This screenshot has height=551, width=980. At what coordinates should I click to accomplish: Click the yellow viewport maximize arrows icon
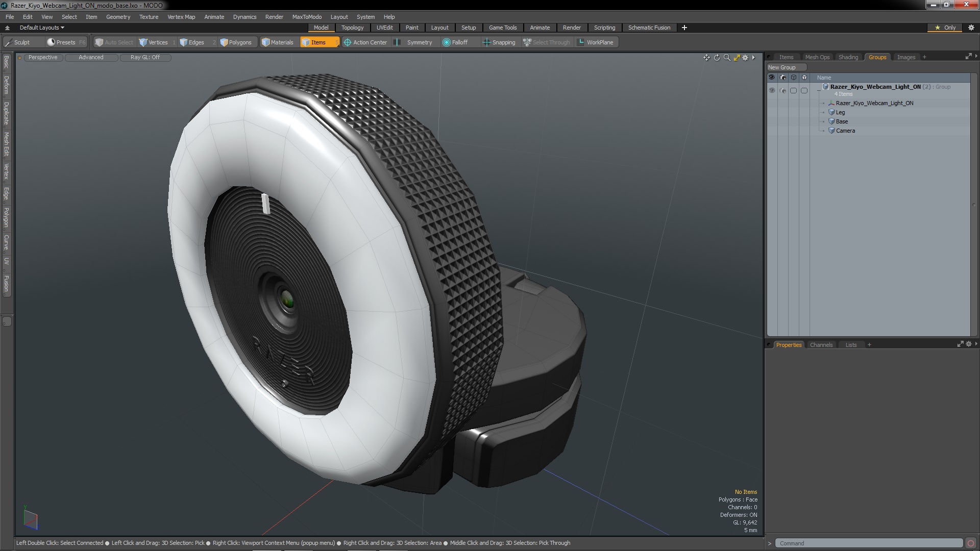737,58
